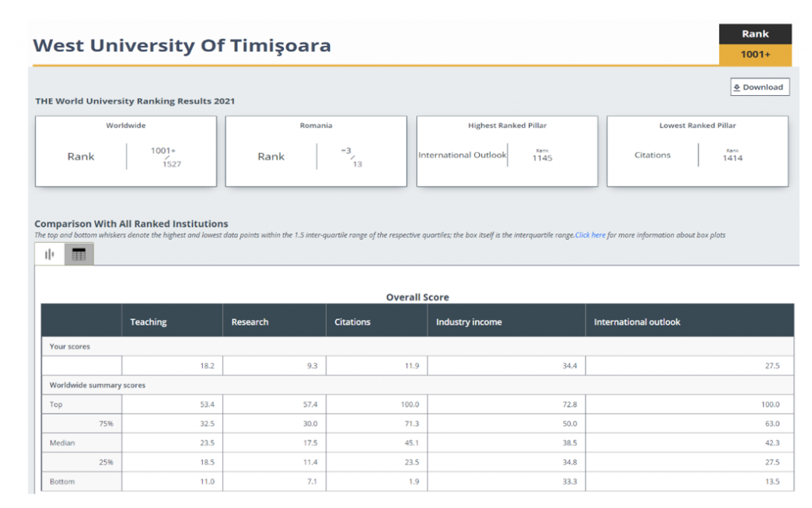
Task: Click the Top row label
Action: click(x=56, y=404)
